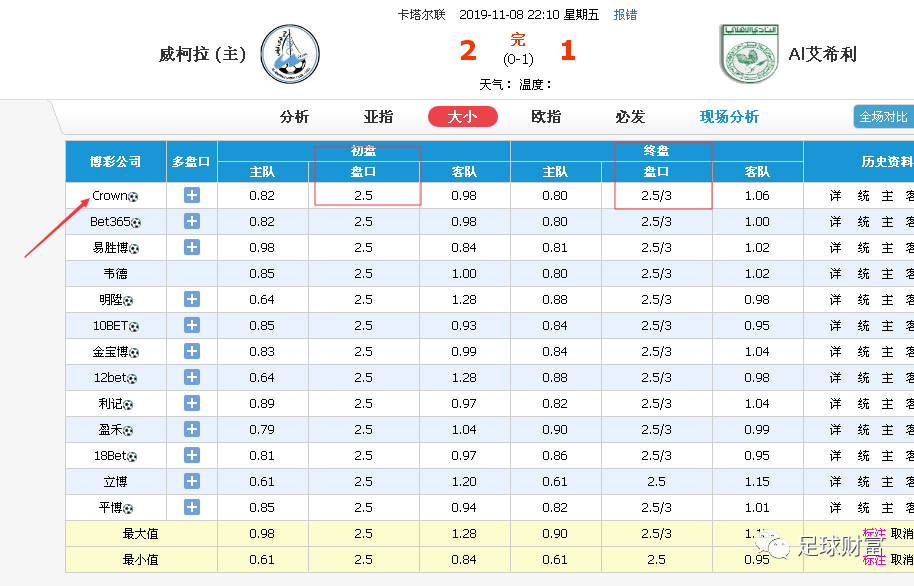The width and height of the screenshot is (914, 586).
Task: Open 主 link in Crown row
Action: [888, 196]
